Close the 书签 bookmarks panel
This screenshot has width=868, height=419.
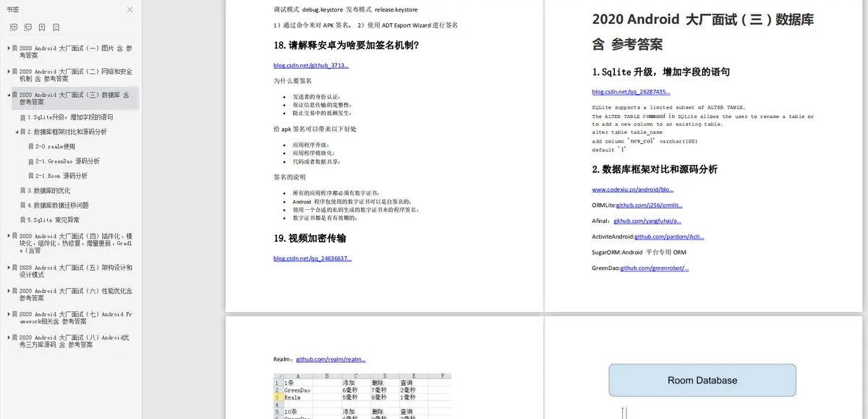pyautogui.click(x=129, y=10)
